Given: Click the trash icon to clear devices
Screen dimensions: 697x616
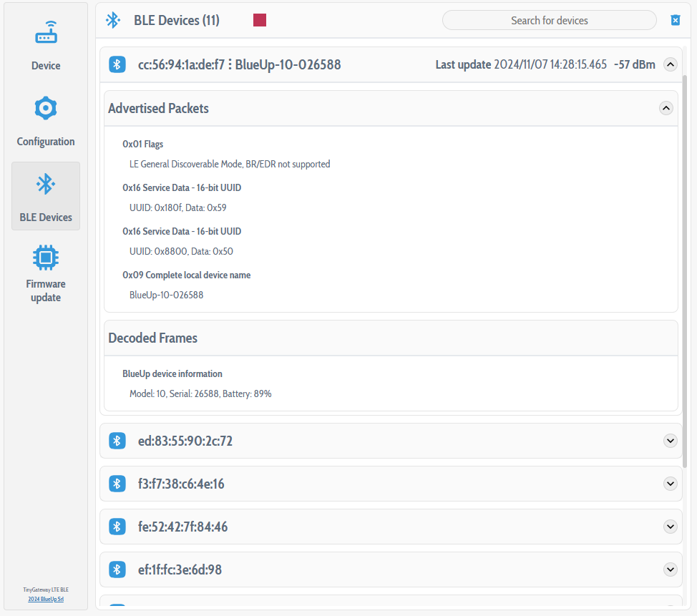Looking at the screenshot, I should pyautogui.click(x=675, y=20).
